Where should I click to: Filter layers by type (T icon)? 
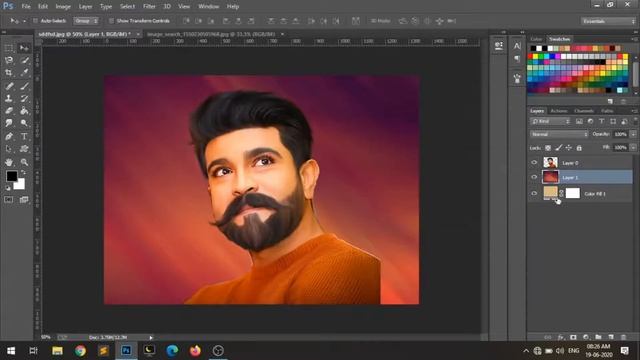(x=602, y=121)
